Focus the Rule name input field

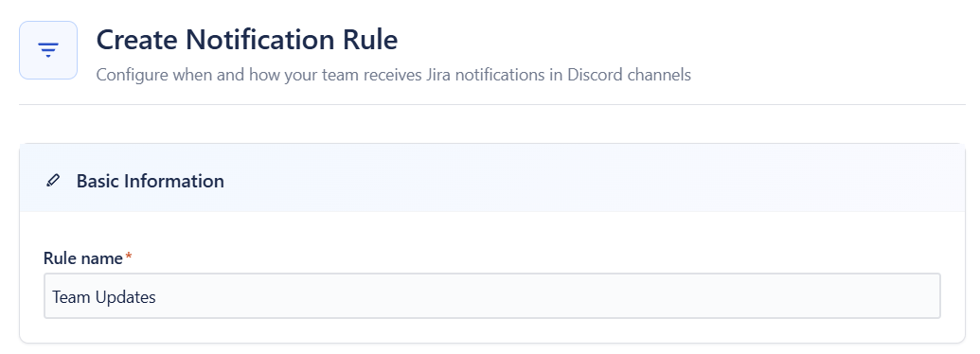[491, 296]
